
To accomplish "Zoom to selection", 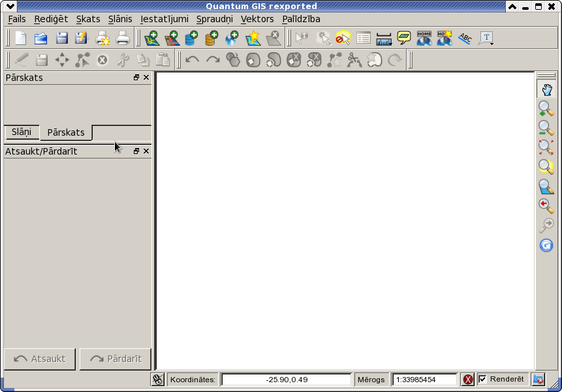I will [546, 166].
